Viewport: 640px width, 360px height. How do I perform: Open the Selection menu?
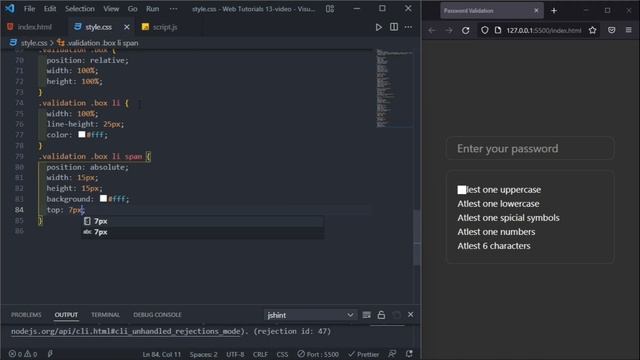pyautogui.click(x=80, y=9)
